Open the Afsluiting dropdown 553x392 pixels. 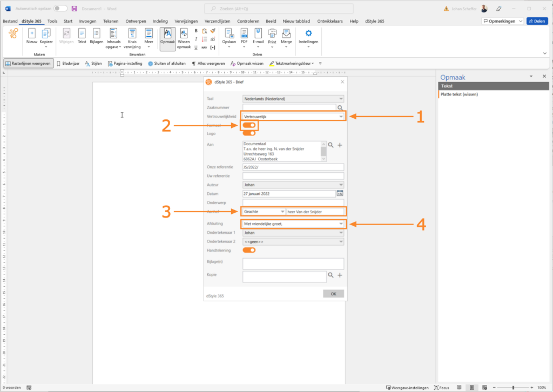(x=293, y=224)
